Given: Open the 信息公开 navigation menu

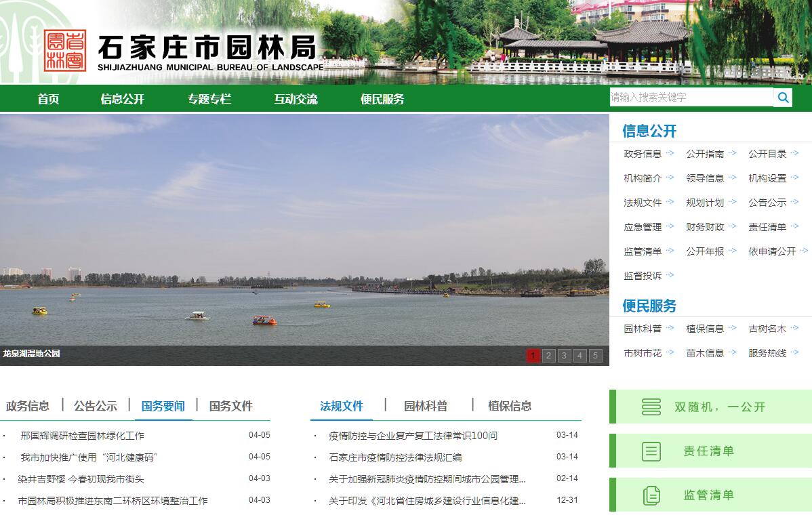Looking at the screenshot, I should (x=122, y=99).
